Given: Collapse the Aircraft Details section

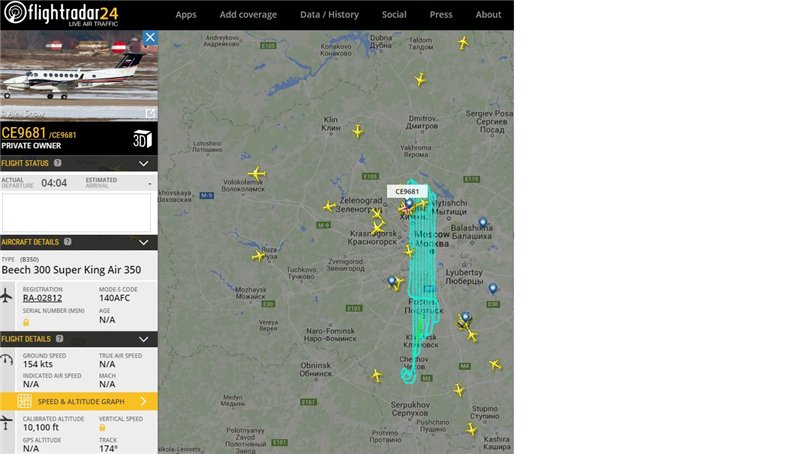Looking at the screenshot, I should click(x=144, y=242).
